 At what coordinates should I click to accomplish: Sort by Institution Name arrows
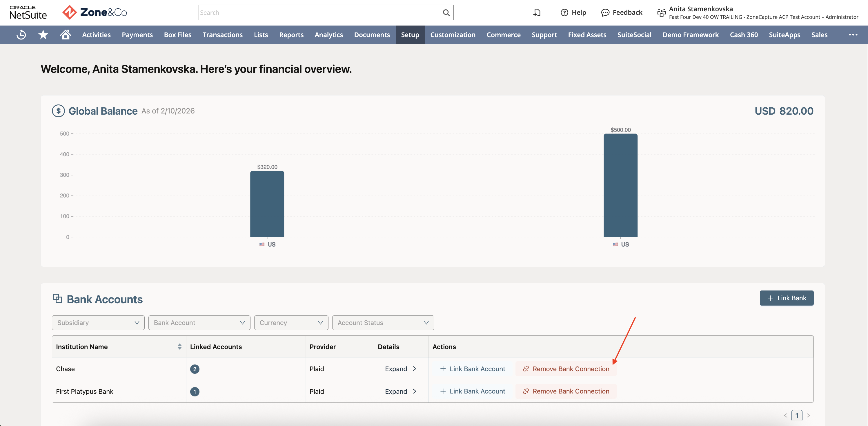179,346
